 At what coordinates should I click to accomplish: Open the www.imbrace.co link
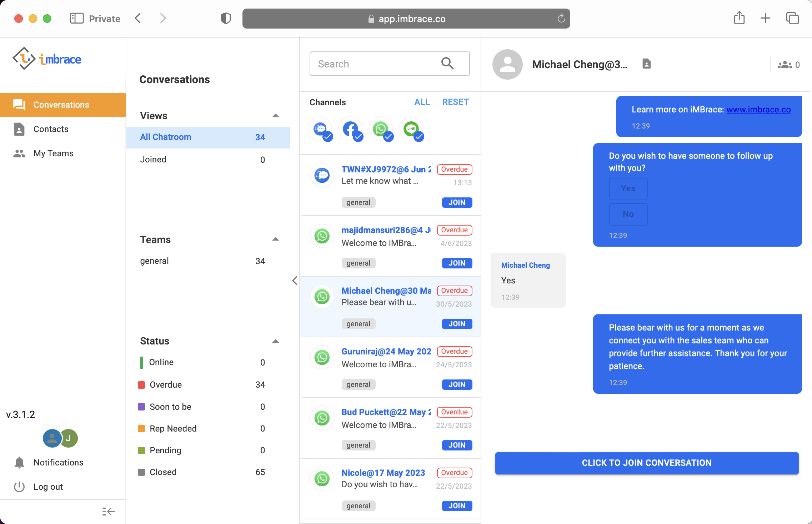758,110
